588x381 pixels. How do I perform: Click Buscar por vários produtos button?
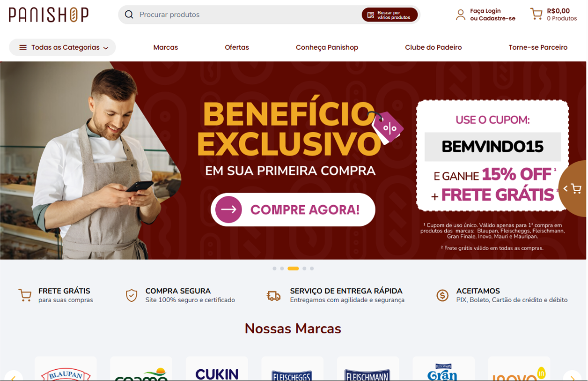click(x=390, y=15)
